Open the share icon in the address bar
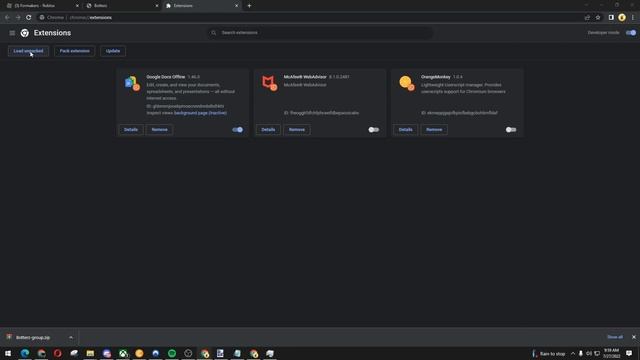The width and height of the screenshot is (640, 360). click(587, 18)
